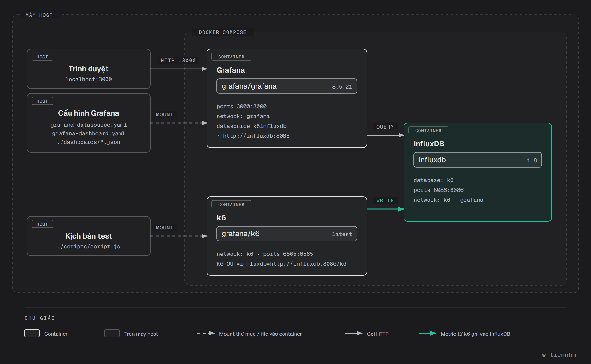Image resolution: width=591 pixels, height=364 pixels.
Task: Select 'grafana-dashboard.yaml' file name
Action: tap(89, 133)
